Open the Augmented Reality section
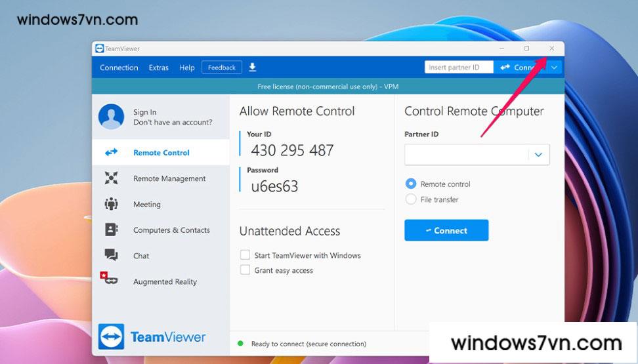The image size is (638, 364). 161,281
